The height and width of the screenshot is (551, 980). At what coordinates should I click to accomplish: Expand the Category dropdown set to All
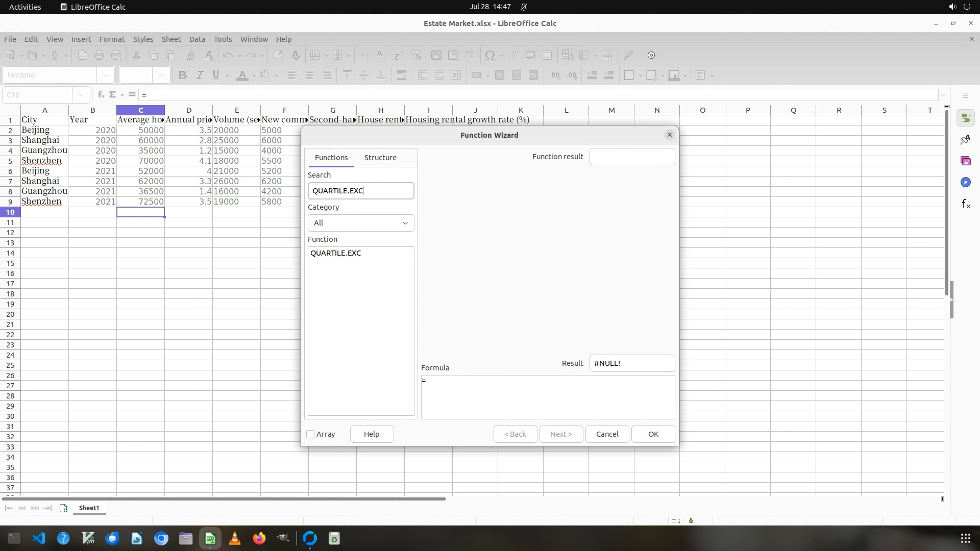(360, 223)
